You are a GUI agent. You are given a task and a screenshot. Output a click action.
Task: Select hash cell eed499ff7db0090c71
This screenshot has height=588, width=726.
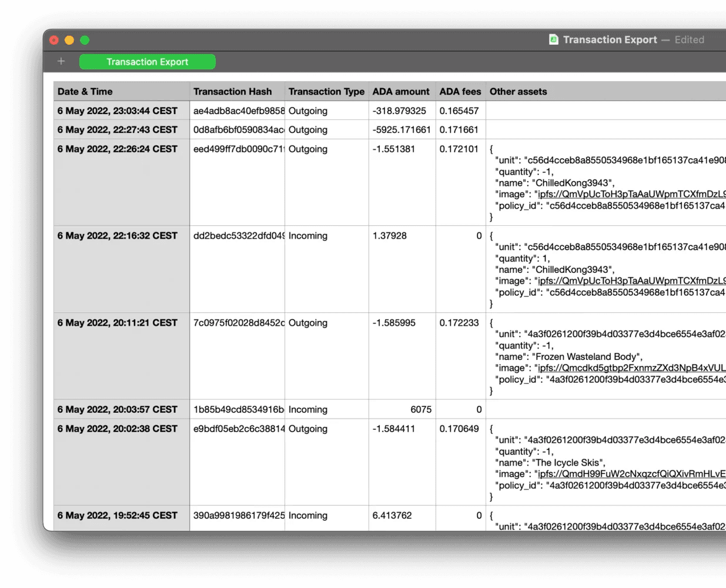click(237, 182)
